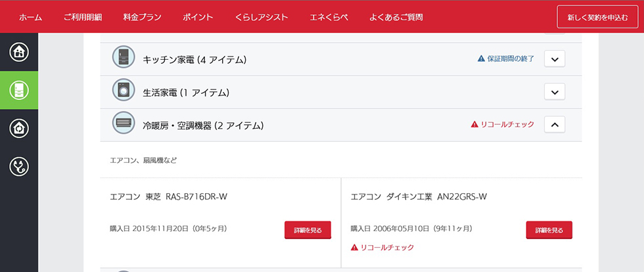View details for the ダイキン工業 AN22GRS-W air conditioner
Viewport: 644px width, 272px height.
pyautogui.click(x=549, y=230)
